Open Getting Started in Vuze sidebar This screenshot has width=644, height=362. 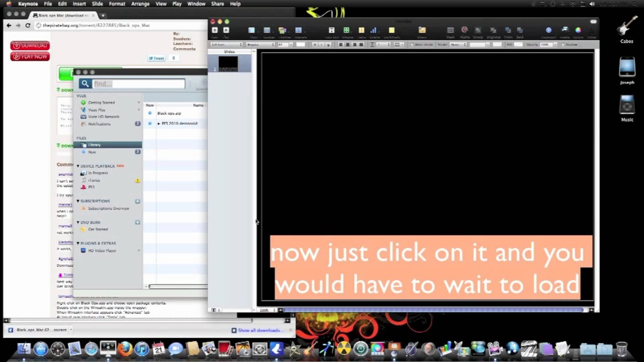point(101,103)
